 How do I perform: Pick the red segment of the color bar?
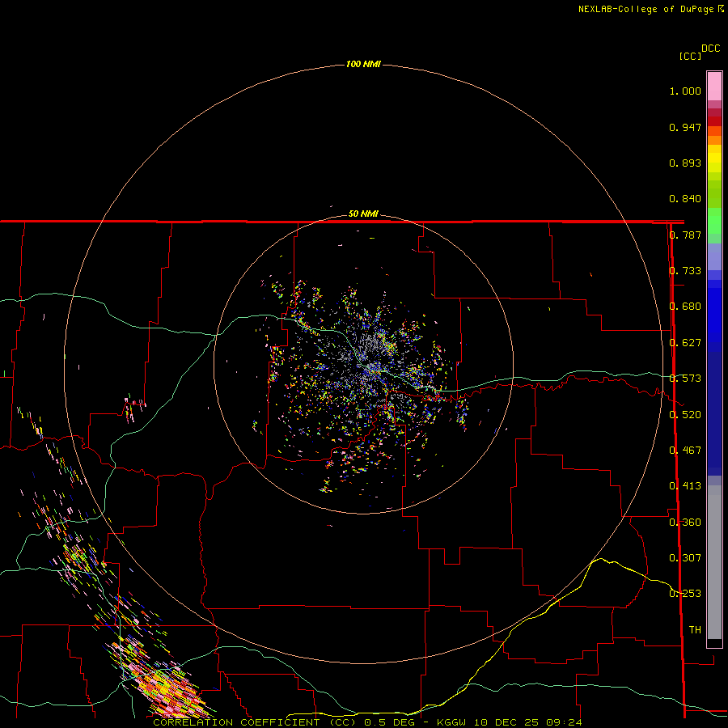[714, 121]
